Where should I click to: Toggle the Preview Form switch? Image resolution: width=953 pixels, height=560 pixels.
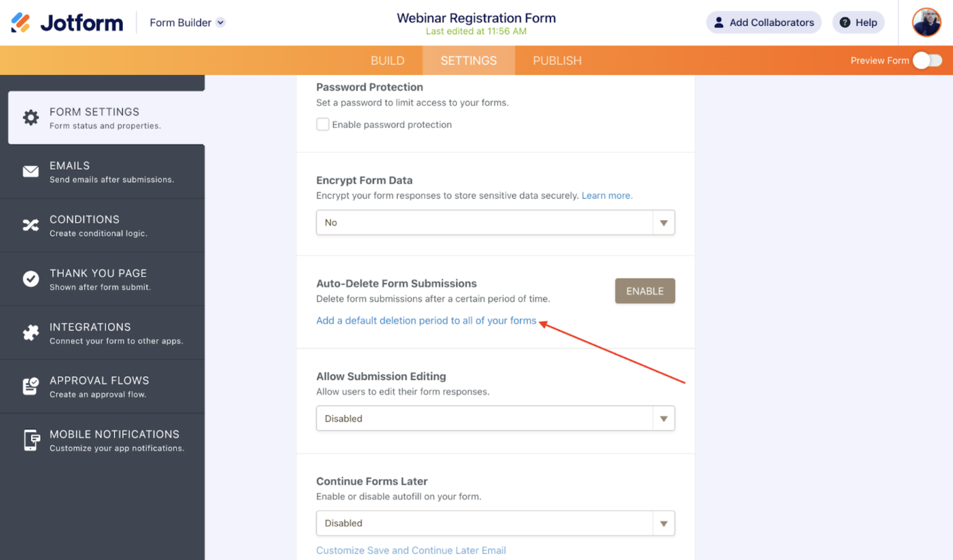(927, 61)
